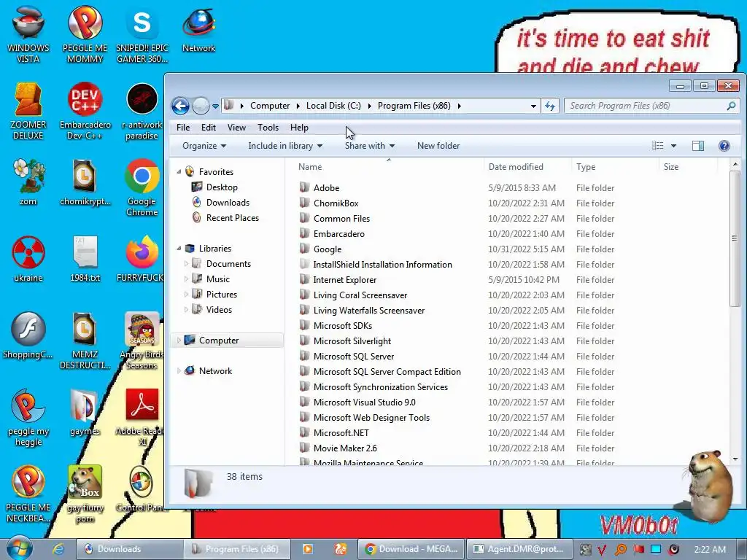Open the recent pages dropdown arrow

click(215, 106)
